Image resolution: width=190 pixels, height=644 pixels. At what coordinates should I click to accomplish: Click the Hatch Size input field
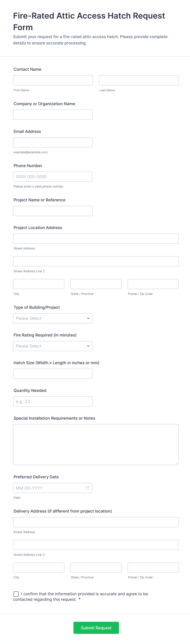53,374
